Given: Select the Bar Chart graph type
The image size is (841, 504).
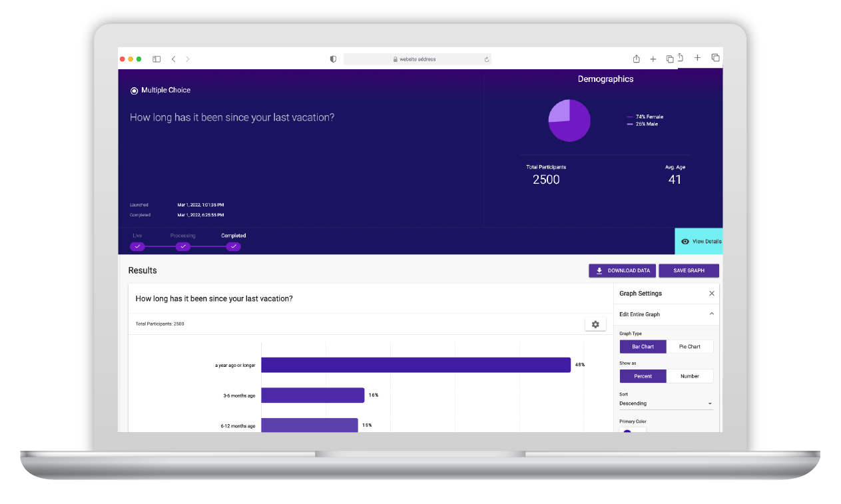Looking at the screenshot, I should pos(643,347).
